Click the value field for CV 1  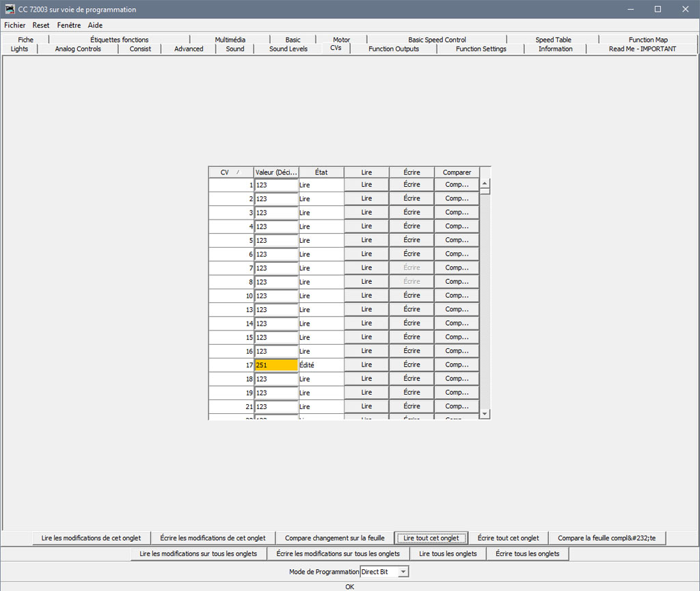(276, 185)
